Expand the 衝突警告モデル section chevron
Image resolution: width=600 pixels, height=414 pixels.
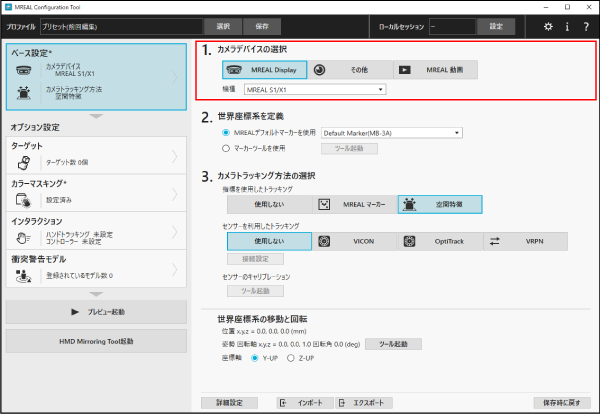tap(175, 270)
